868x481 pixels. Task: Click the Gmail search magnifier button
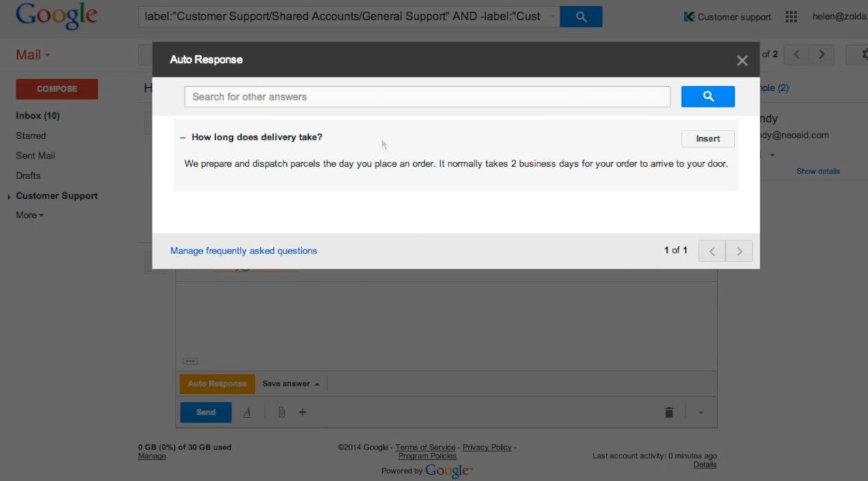pos(580,16)
